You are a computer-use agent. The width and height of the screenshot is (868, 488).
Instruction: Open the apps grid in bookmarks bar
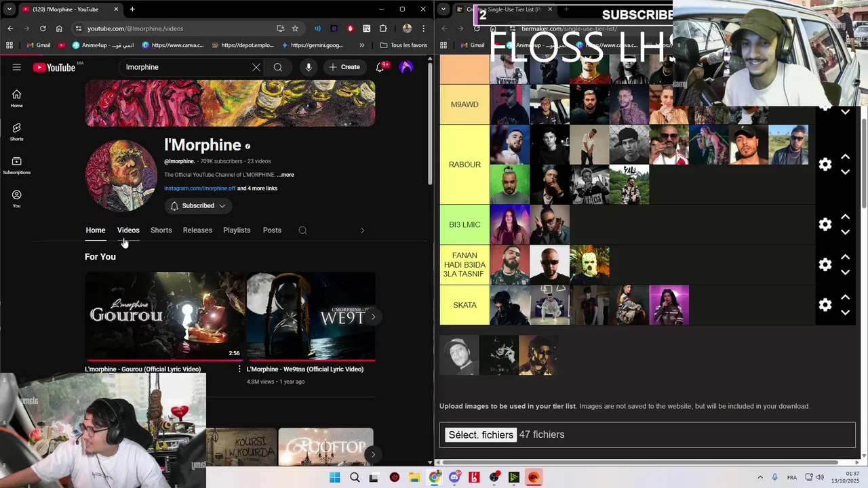point(9,45)
